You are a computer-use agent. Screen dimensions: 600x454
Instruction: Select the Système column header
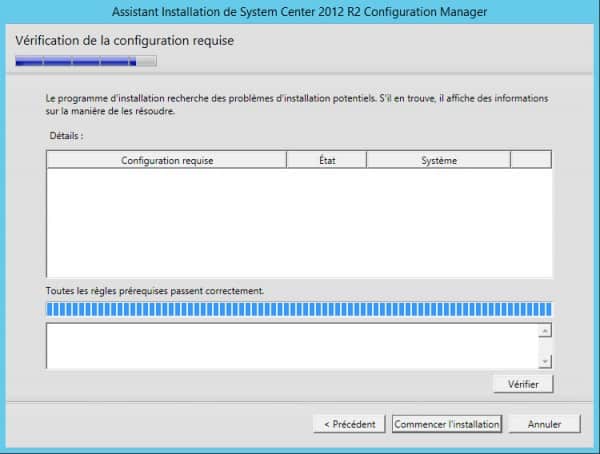[x=438, y=160]
